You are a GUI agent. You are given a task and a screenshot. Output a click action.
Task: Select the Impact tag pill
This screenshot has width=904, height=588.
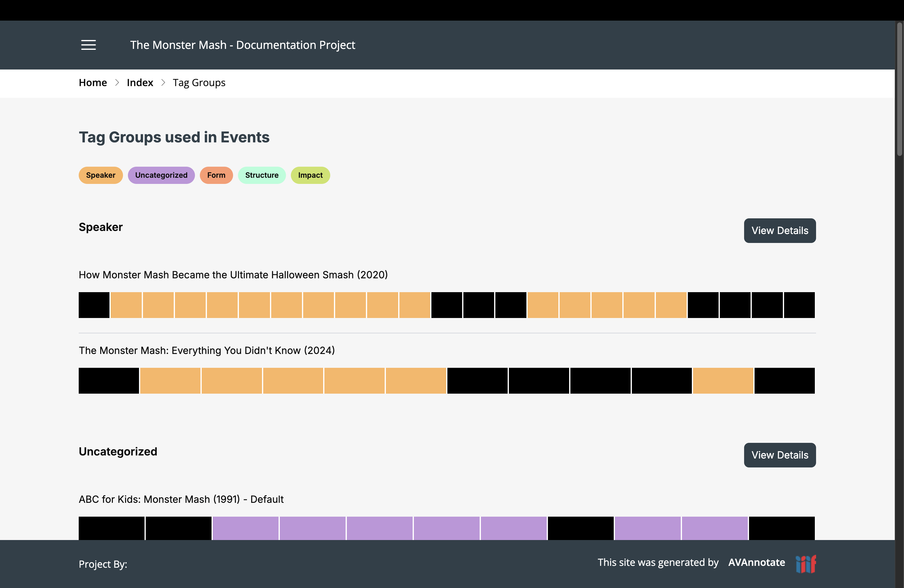point(310,175)
